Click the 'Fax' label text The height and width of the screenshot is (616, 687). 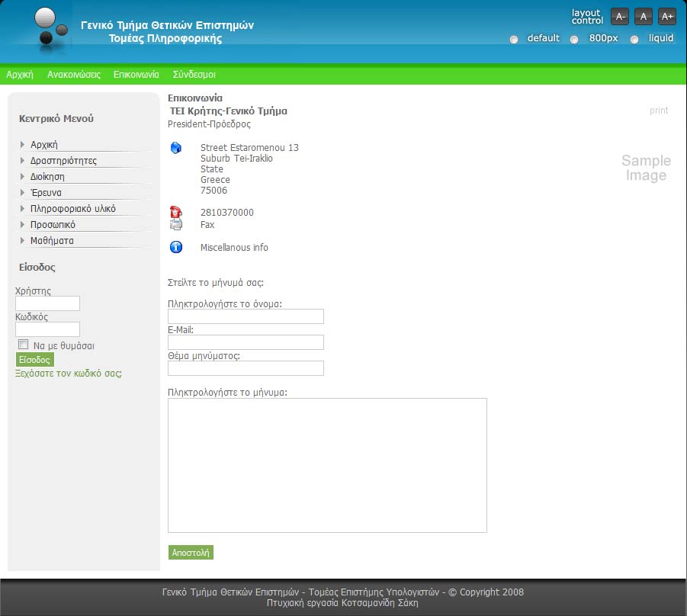[x=207, y=225]
